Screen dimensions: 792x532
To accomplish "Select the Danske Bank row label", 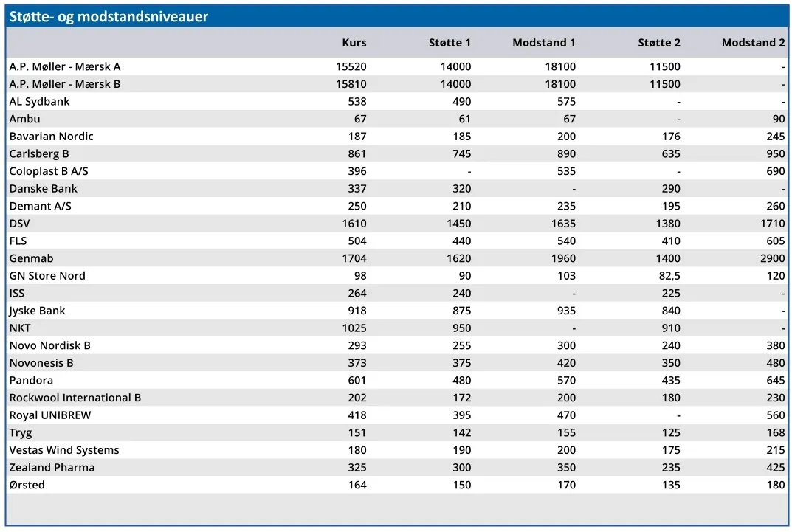I will coord(43,188).
